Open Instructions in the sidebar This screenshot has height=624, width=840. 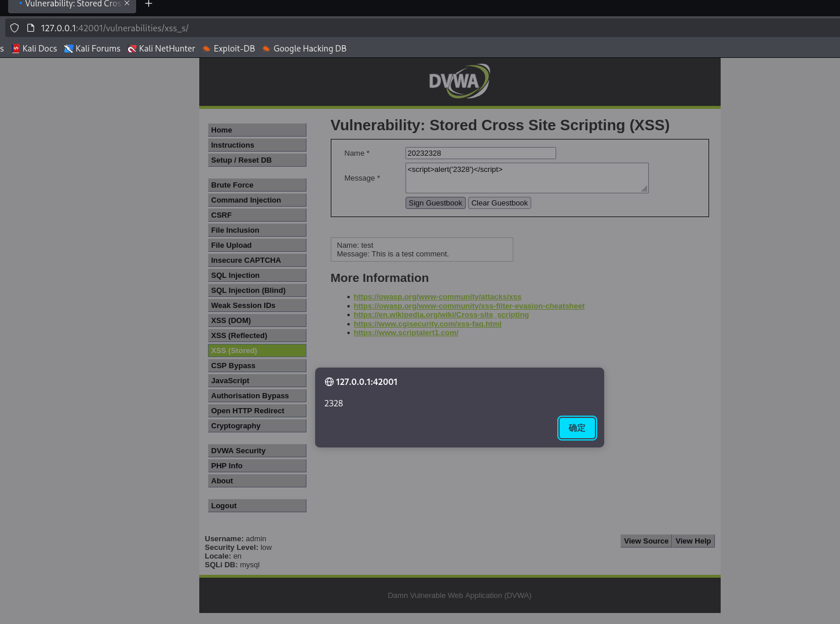pyautogui.click(x=257, y=145)
